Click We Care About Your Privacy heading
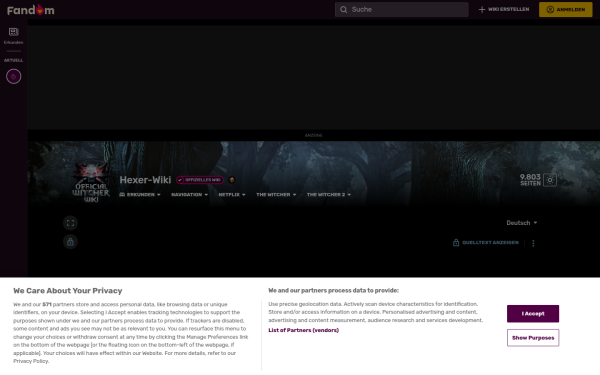The image size is (600, 375). click(68, 291)
